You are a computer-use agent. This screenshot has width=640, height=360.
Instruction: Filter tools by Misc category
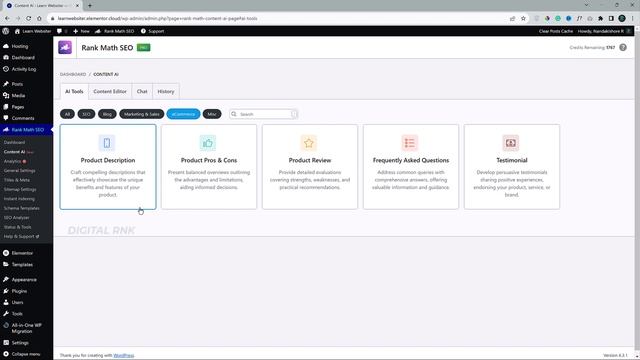point(212,114)
